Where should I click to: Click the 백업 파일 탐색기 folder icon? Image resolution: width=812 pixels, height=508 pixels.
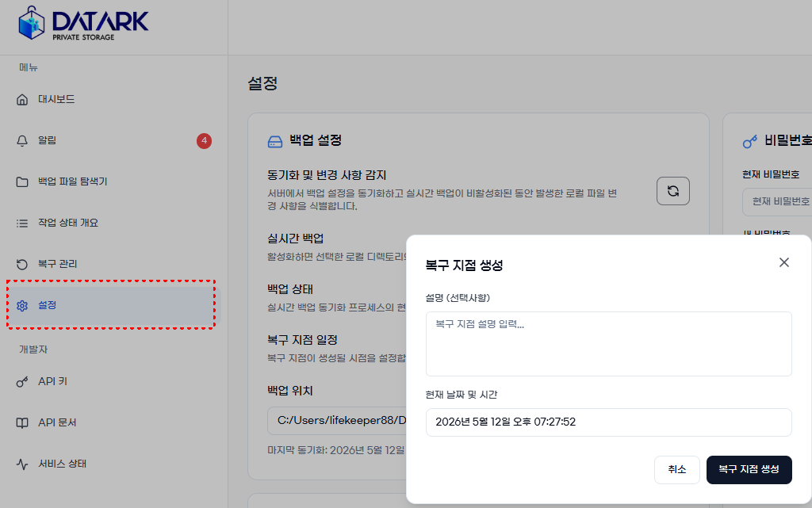point(21,181)
